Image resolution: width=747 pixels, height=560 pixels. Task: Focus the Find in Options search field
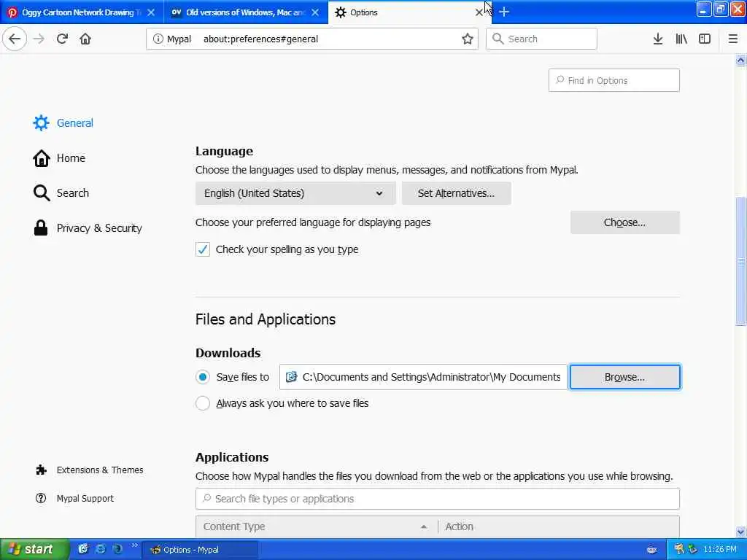click(x=614, y=80)
